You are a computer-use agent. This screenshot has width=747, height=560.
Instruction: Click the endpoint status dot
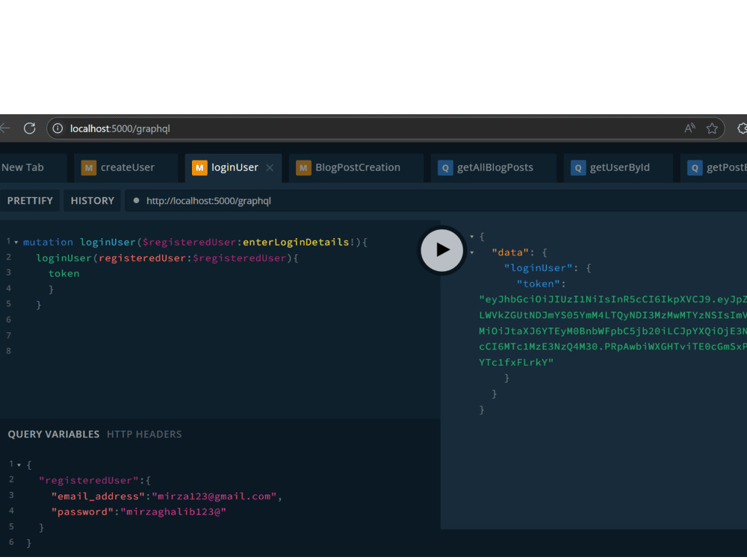(136, 200)
